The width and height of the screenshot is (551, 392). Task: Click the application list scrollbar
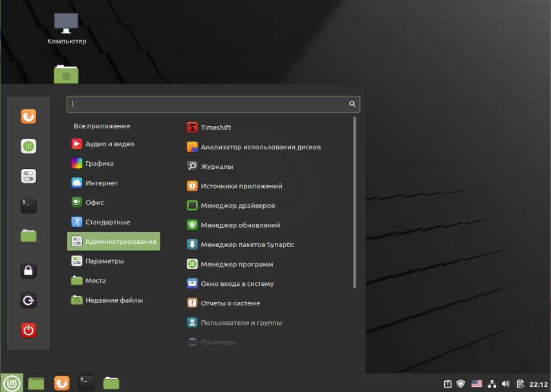tap(354, 202)
